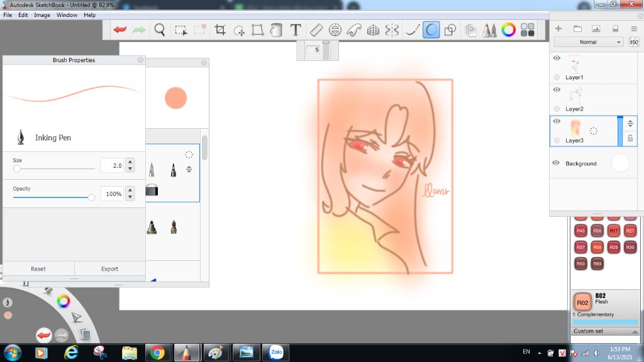This screenshot has height=362, width=644.
Task: Open the Draw Style shapes tool
Action: pyautogui.click(x=450, y=30)
